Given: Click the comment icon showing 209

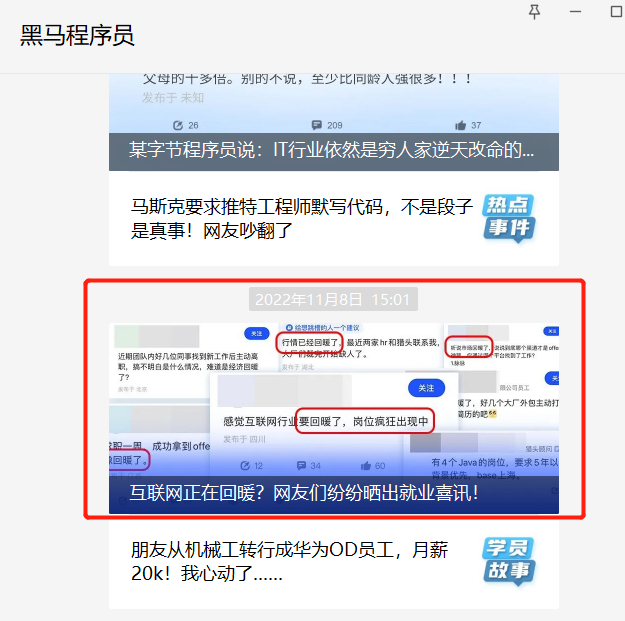Looking at the screenshot, I should tap(316, 125).
